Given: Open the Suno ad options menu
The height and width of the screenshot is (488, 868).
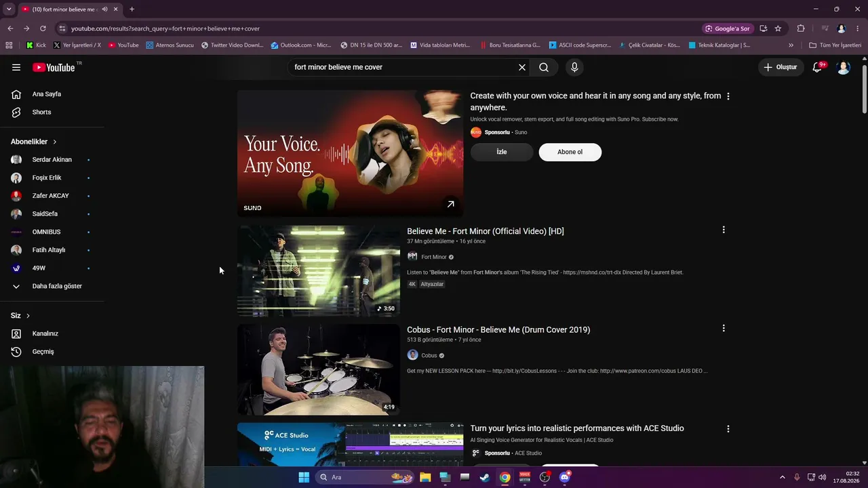Looking at the screenshot, I should tap(728, 96).
